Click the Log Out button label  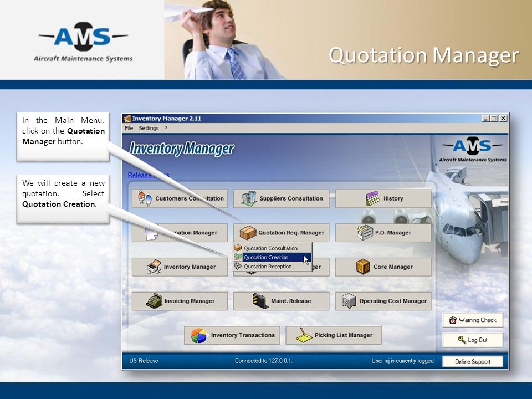pyautogui.click(x=478, y=340)
